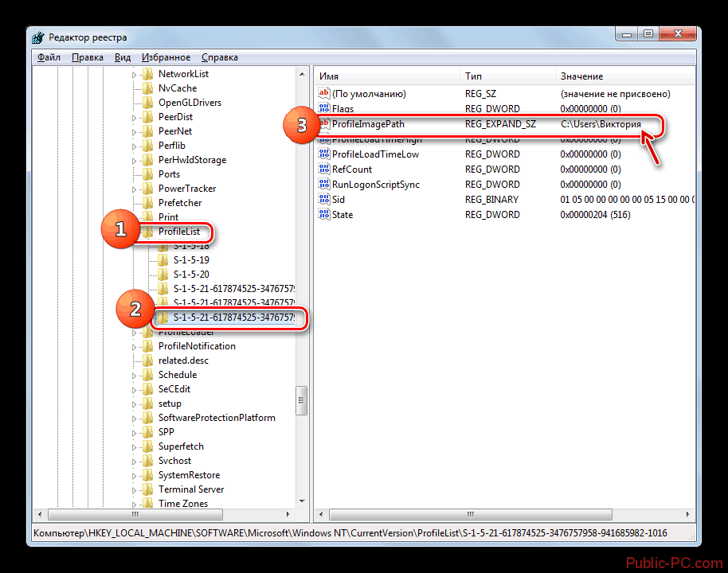Select the NvCache folder icon

click(x=147, y=88)
